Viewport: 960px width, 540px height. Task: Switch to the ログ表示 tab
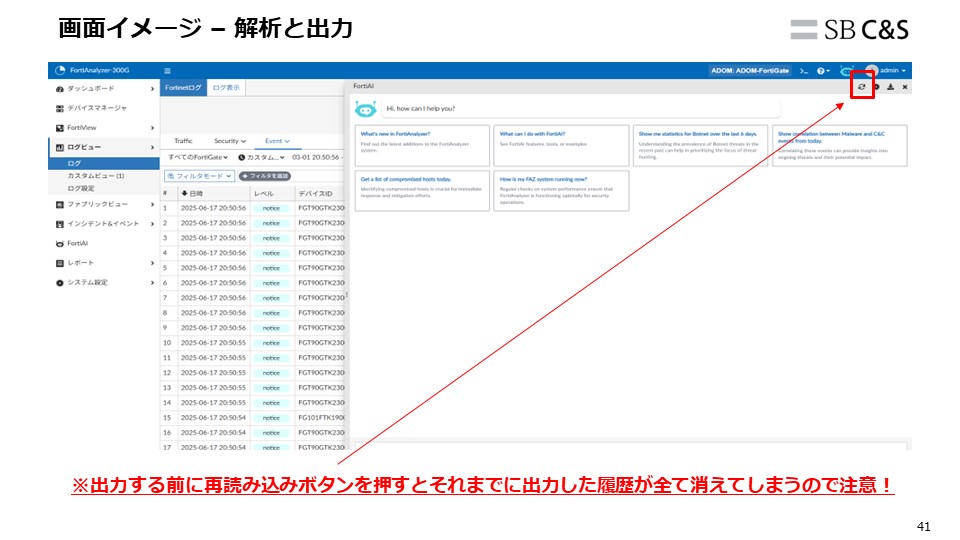coord(226,88)
